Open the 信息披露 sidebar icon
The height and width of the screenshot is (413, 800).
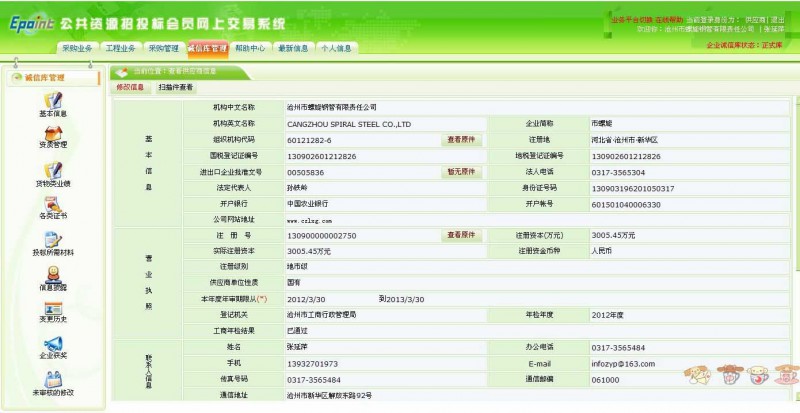click(53, 275)
